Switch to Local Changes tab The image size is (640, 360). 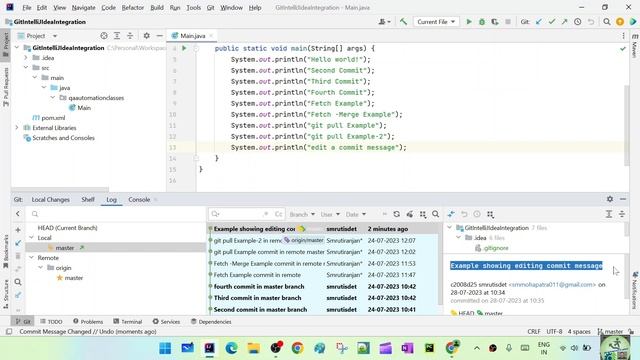click(x=51, y=200)
